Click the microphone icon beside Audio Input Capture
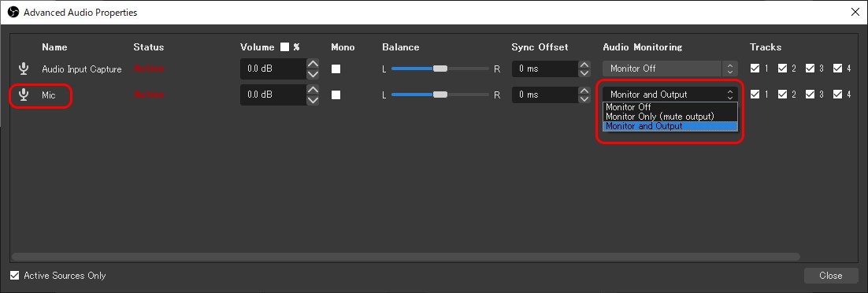This screenshot has width=868, height=293. (x=24, y=69)
